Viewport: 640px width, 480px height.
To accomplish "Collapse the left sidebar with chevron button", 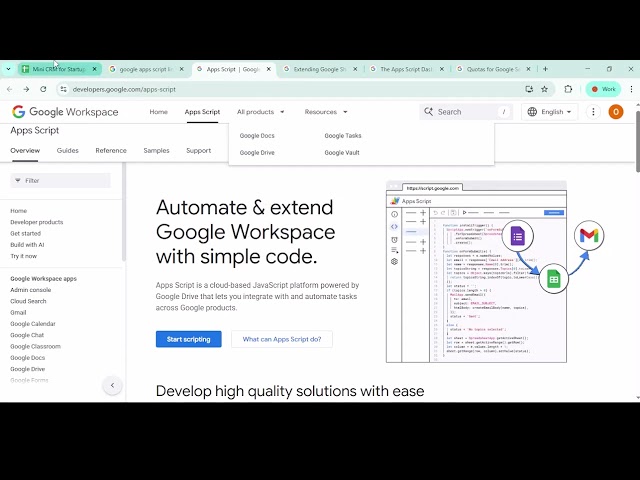I will point(112,385).
